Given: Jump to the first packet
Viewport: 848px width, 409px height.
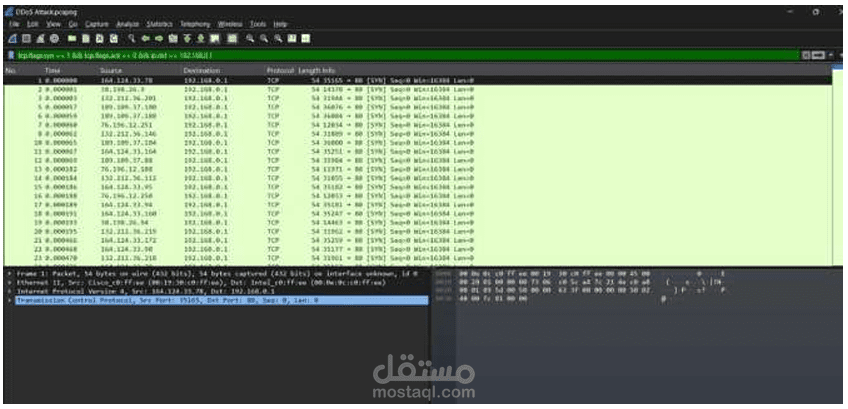Looking at the screenshot, I should [187, 38].
